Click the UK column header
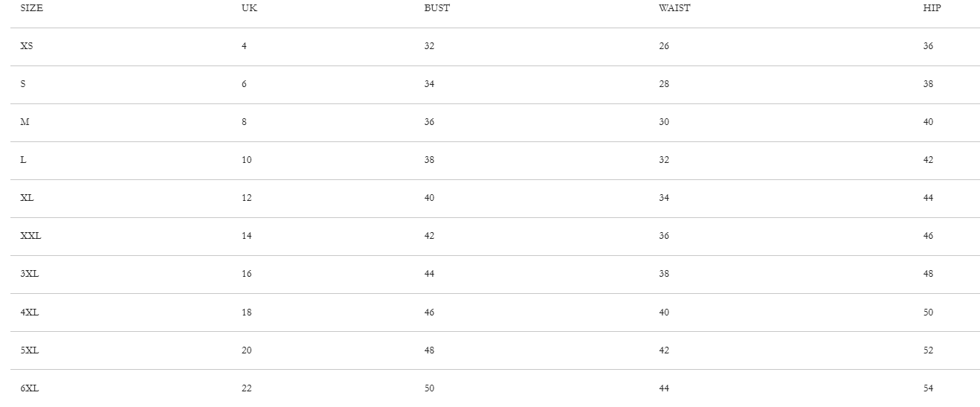 (249, 8)
